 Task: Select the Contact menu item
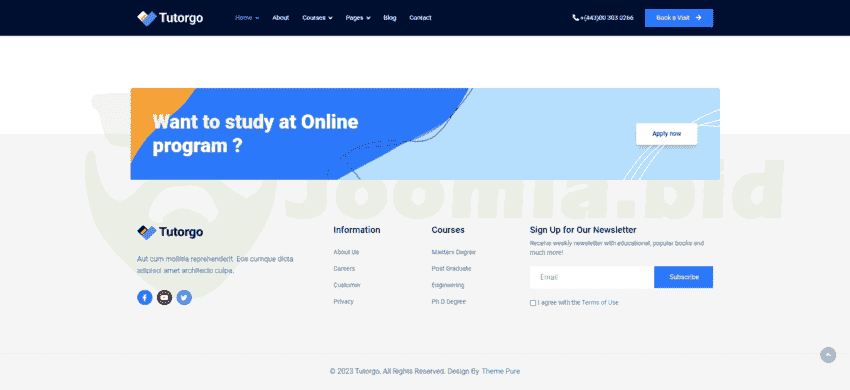420,18
